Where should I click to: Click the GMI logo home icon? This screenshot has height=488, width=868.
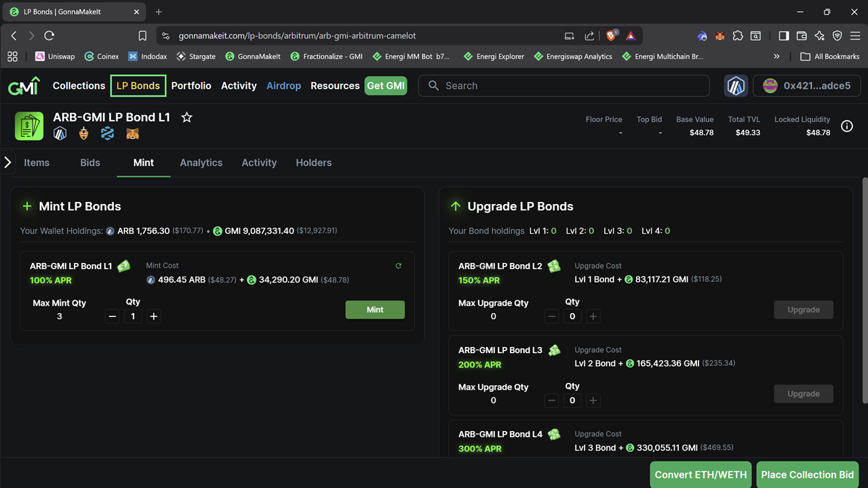[24, 86]
